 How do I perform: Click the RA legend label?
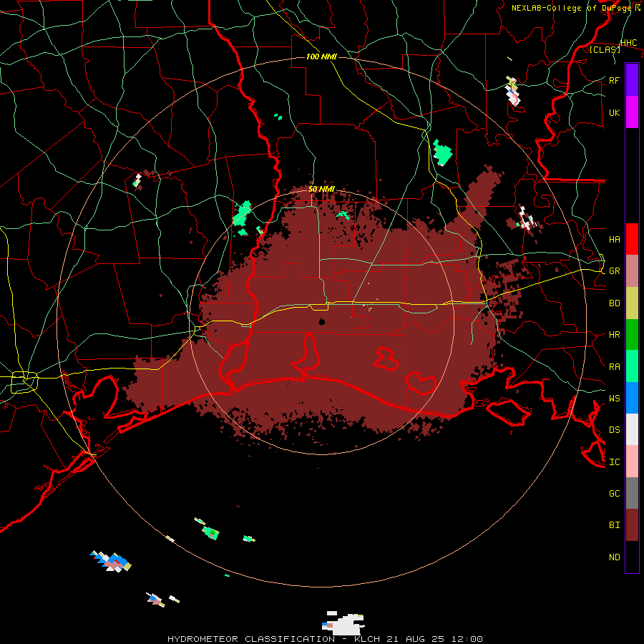click(x=614, y=366)
